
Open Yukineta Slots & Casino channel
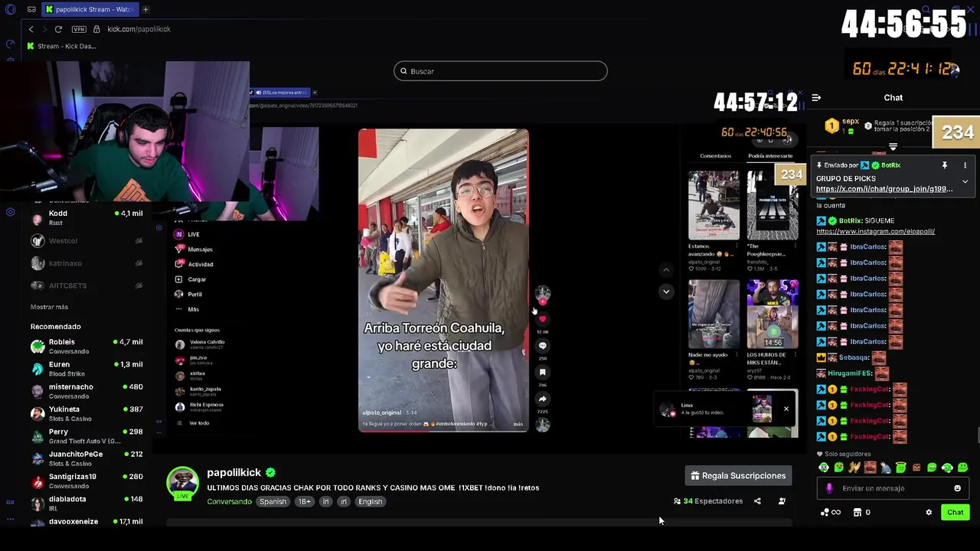coord(87,414)
